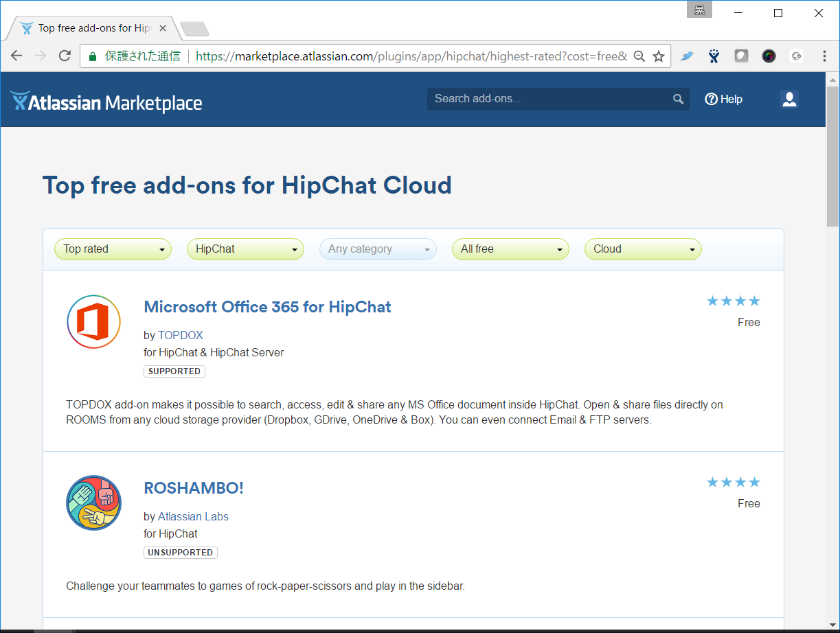The height and width of the screenshot is (633, 840).
Task: Open the Any category dropdown
Action: [378, 249]
